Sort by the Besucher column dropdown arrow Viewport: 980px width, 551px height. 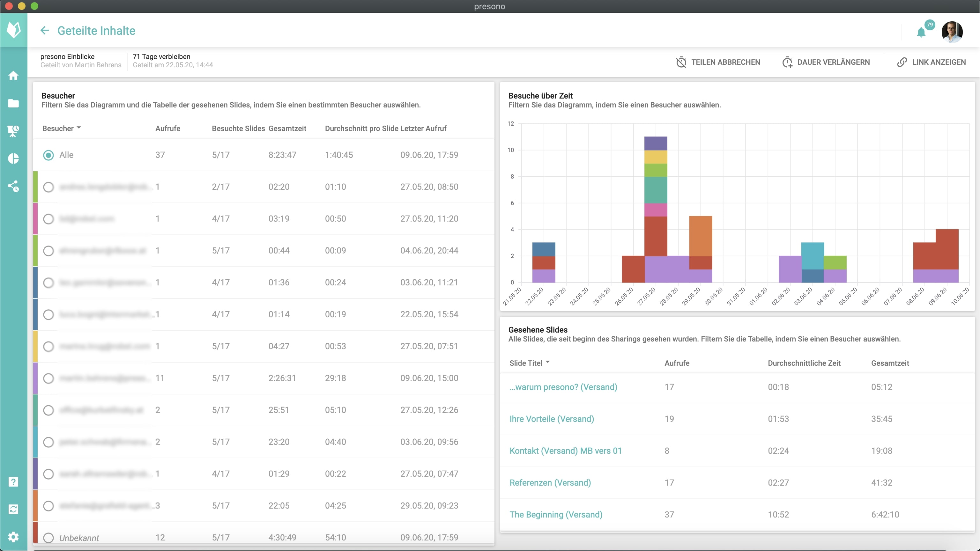point(79,128)
